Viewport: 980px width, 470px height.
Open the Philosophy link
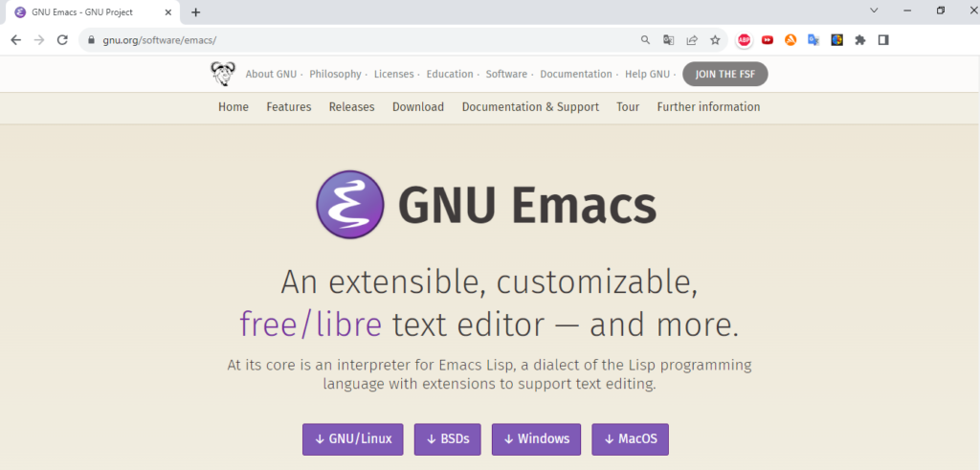point(335,74)
